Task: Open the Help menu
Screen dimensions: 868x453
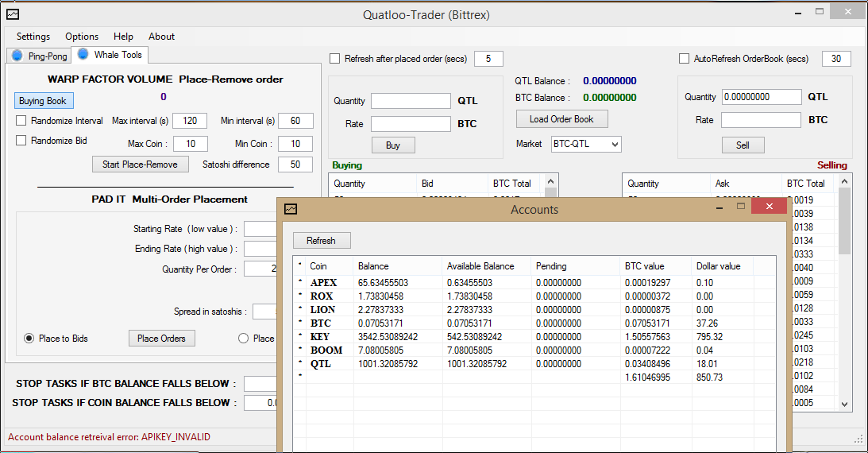Action: pyautogui.click(x=123, y=37)
